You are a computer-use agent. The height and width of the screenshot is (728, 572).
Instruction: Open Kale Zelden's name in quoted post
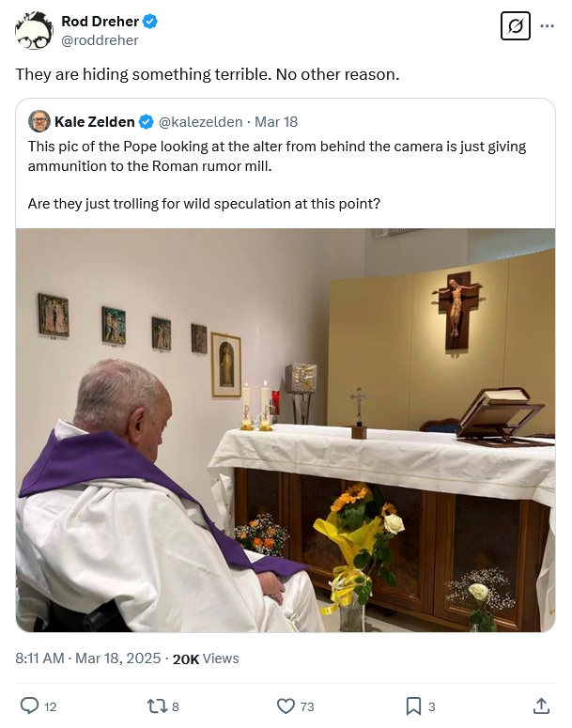pyautogui.click(x=95, y=121)
